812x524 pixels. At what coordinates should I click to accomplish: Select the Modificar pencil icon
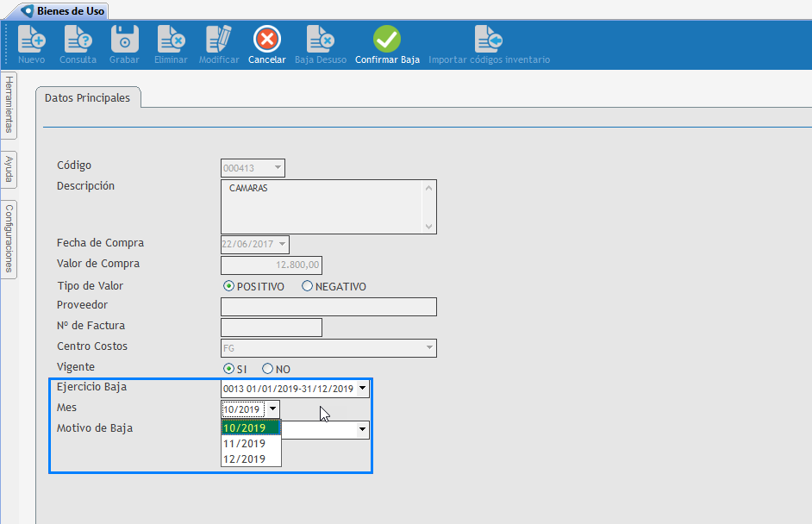coord(218,40)
